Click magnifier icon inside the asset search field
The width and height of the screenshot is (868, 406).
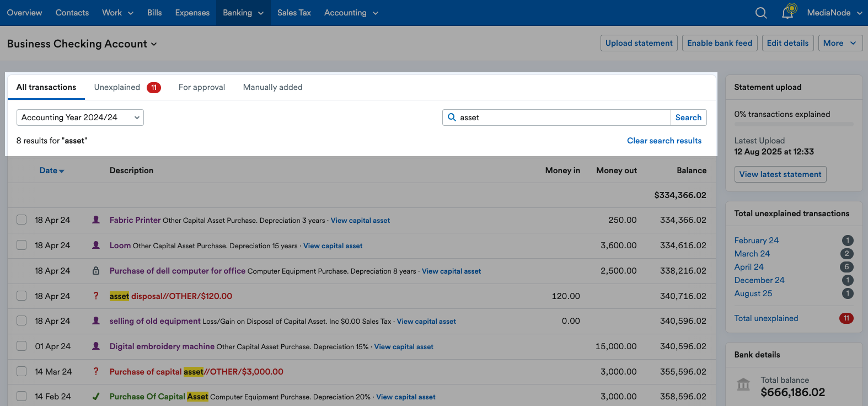[x=452, y=117]
